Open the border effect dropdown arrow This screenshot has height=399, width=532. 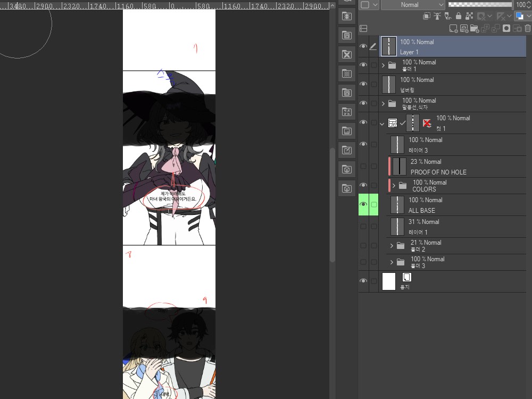[375, 5]
